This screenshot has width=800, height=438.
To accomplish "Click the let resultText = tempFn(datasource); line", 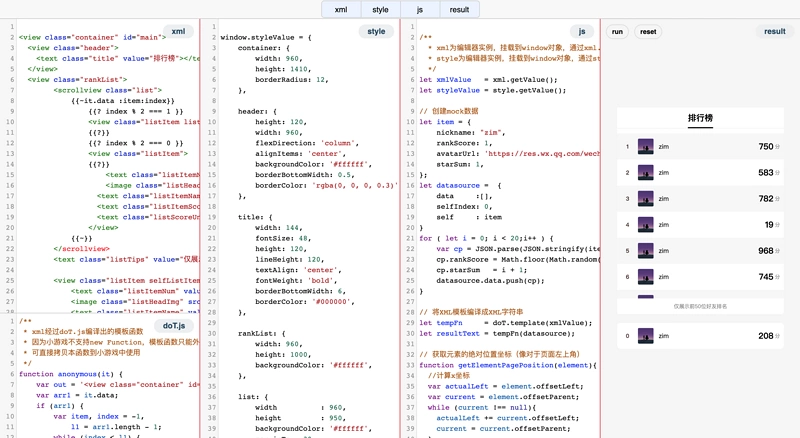I will coord(497,334).
